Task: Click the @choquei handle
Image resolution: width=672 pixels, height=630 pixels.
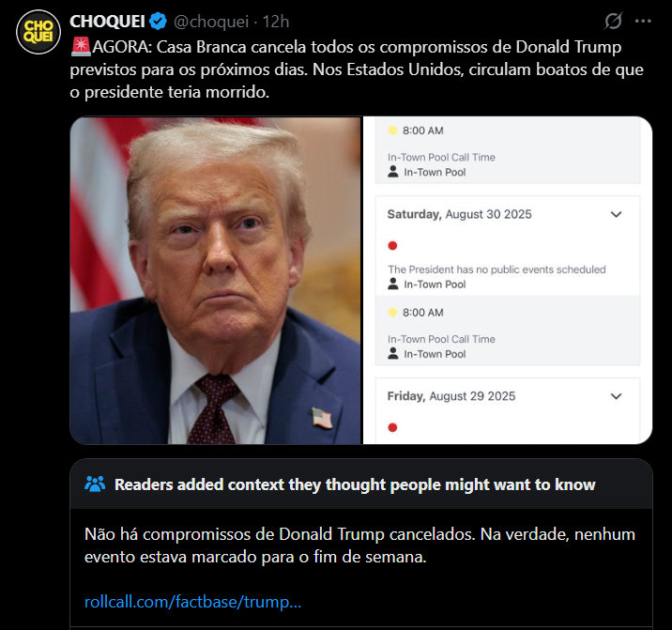Action: point(211,22)
